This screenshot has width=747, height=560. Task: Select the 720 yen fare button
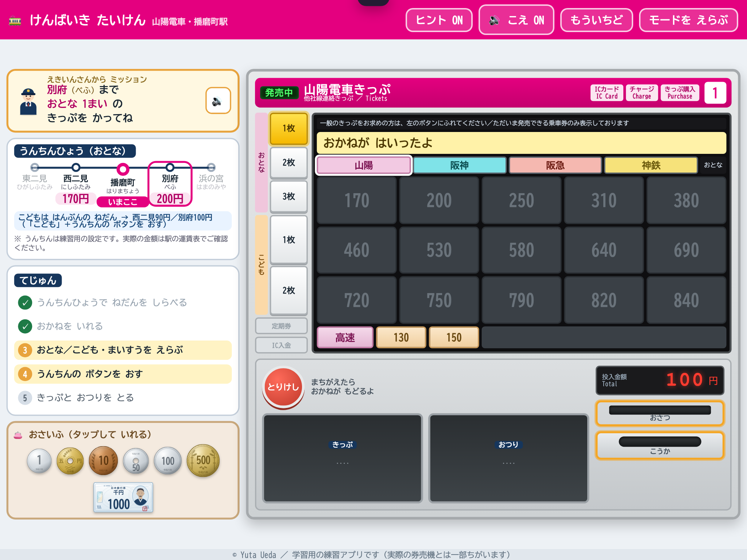click(357, 300)
